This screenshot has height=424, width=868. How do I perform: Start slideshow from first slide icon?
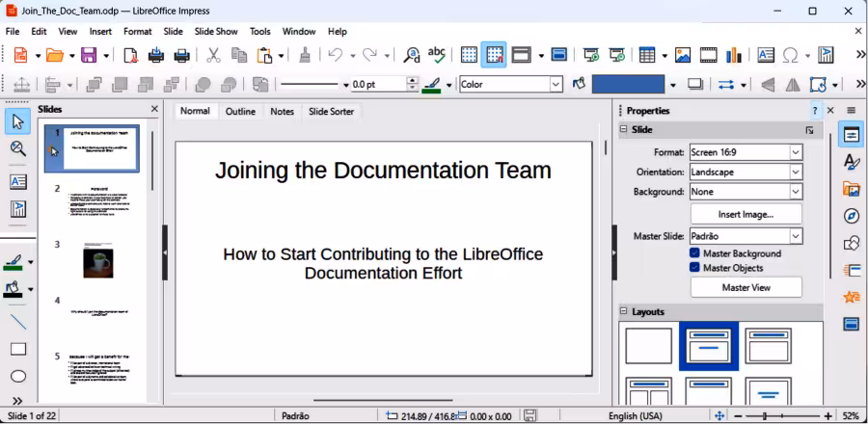pos(591,55)
